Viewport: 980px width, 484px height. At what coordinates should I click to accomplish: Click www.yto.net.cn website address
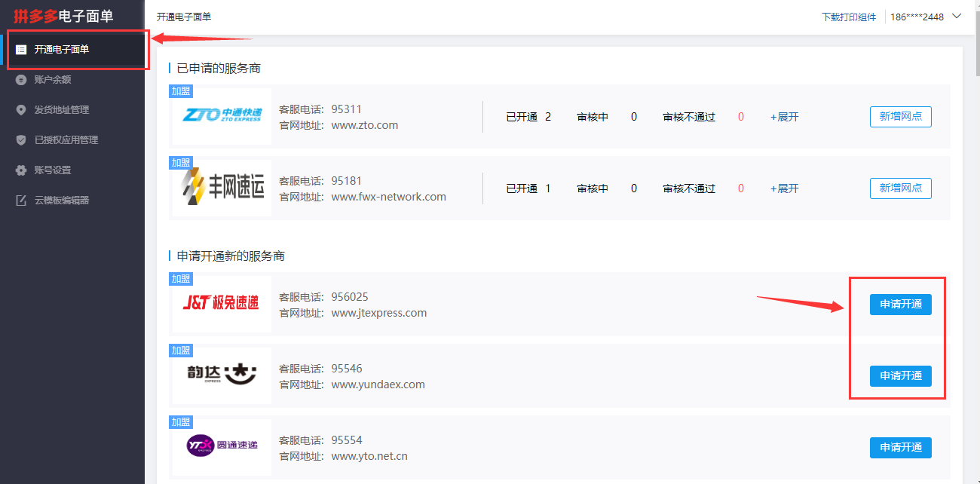369,456
